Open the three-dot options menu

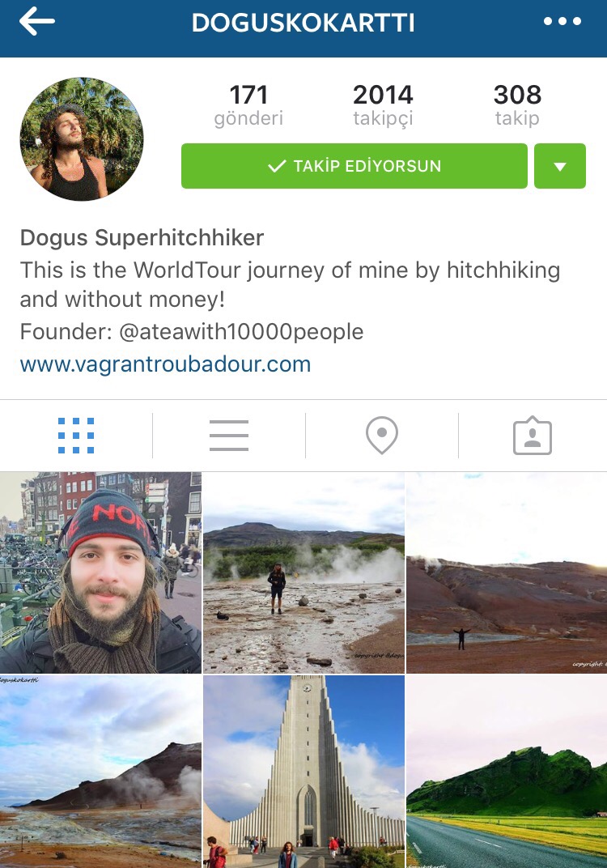562,22
